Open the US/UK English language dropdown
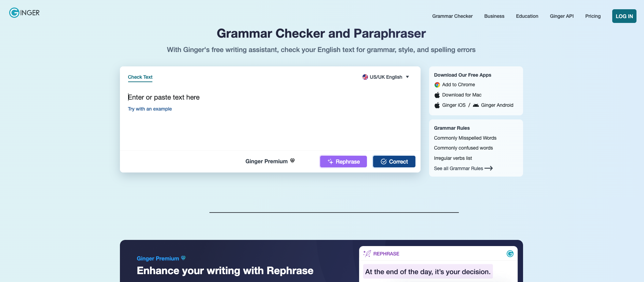The height and width of the screenshot is (282, 644). pyautogui.click(x=386, y=77)
